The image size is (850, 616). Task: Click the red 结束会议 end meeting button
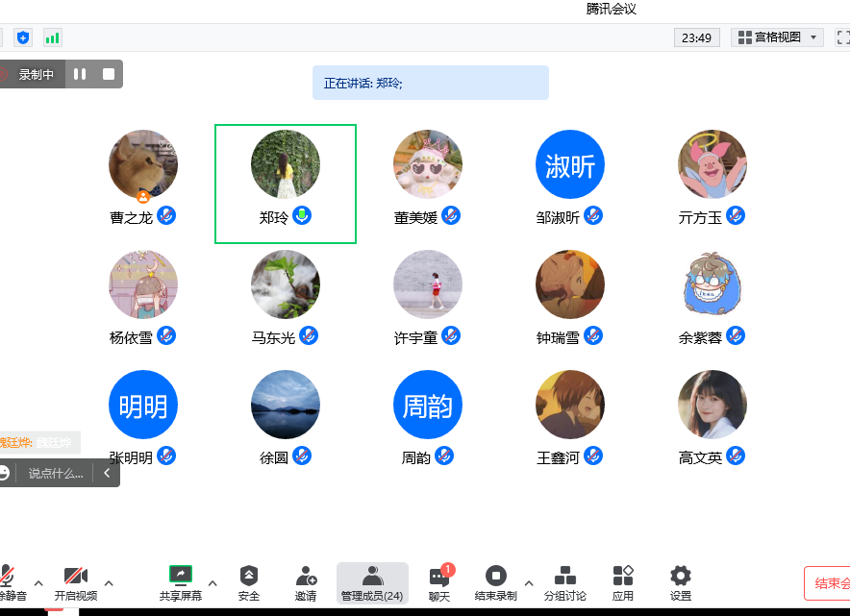[829, 583]
